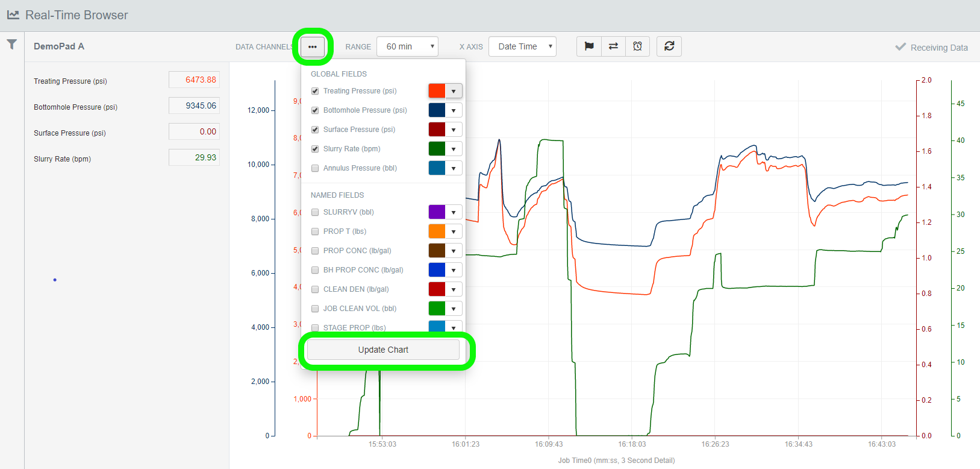Uncheck the Treating Pressure (psi) checkbox

pyautogui.click(x=315, y=91)
